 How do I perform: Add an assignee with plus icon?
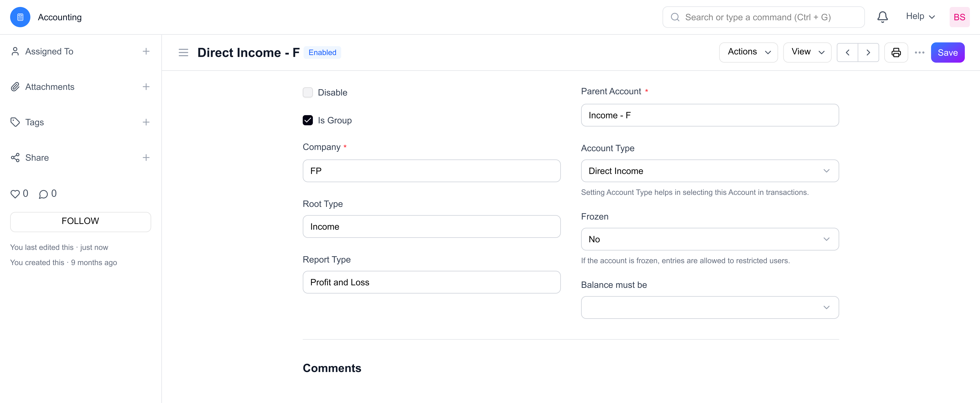coord(146,51)
